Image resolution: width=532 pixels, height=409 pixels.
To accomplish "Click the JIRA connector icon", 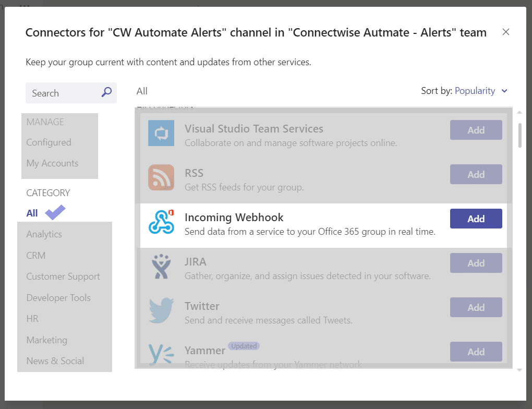I will [x=161, y=267].
